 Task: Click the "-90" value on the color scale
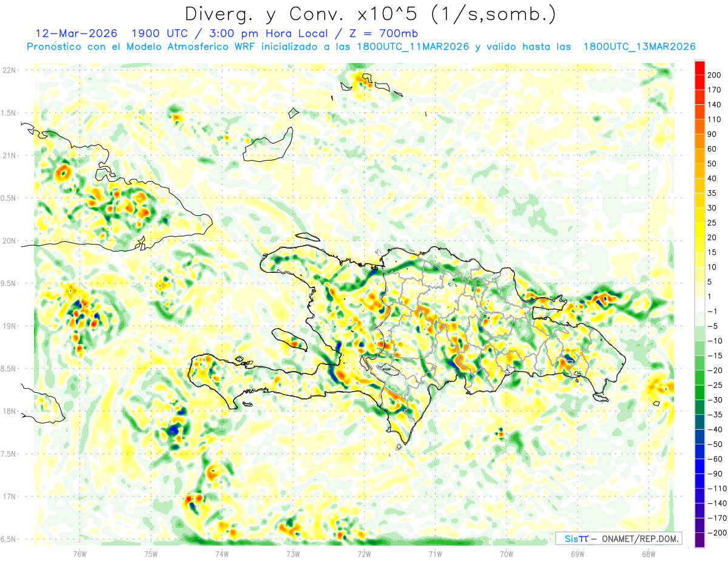[x=716, y=474]
